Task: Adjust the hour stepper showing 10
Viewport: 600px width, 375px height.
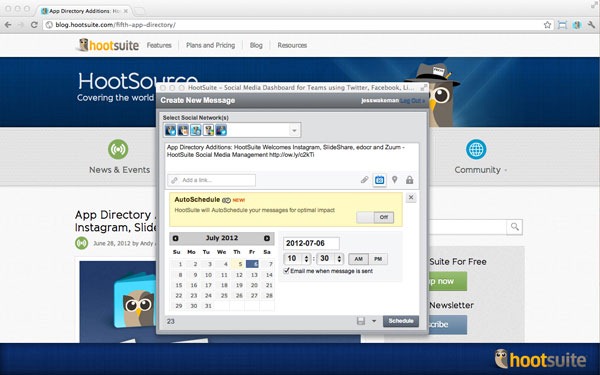Action: (306, 259)
